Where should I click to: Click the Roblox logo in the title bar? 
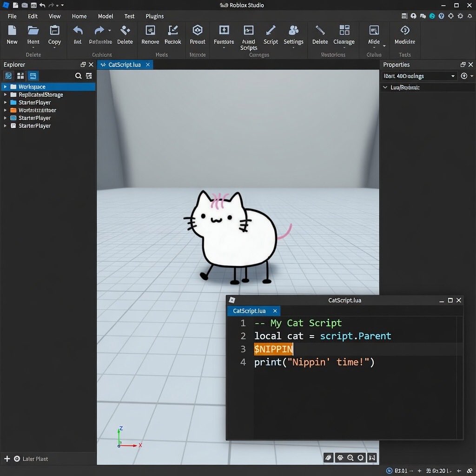click(6, 5)
